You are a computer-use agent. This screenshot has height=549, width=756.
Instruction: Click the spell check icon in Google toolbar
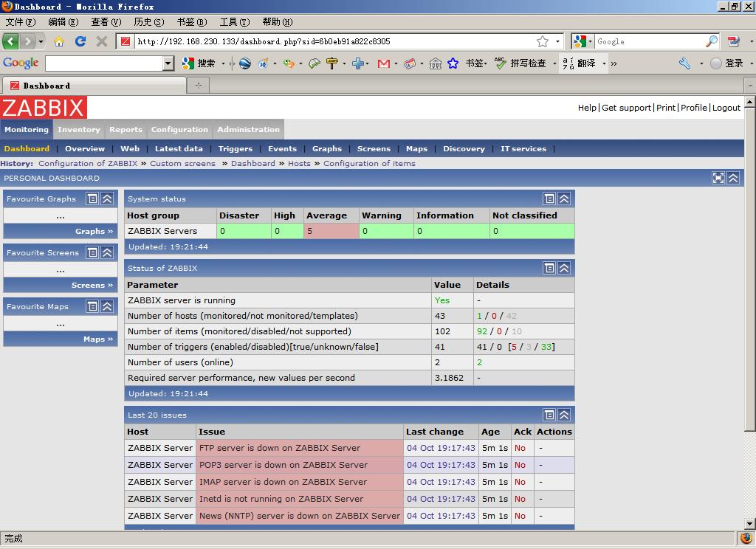pyautogui.click(x=501, y=63)
